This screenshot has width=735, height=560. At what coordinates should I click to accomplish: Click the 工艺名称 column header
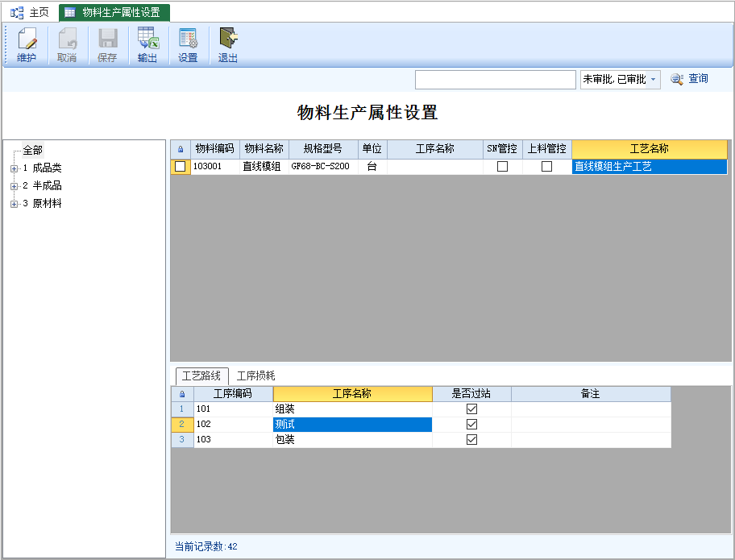click(650, 149)
